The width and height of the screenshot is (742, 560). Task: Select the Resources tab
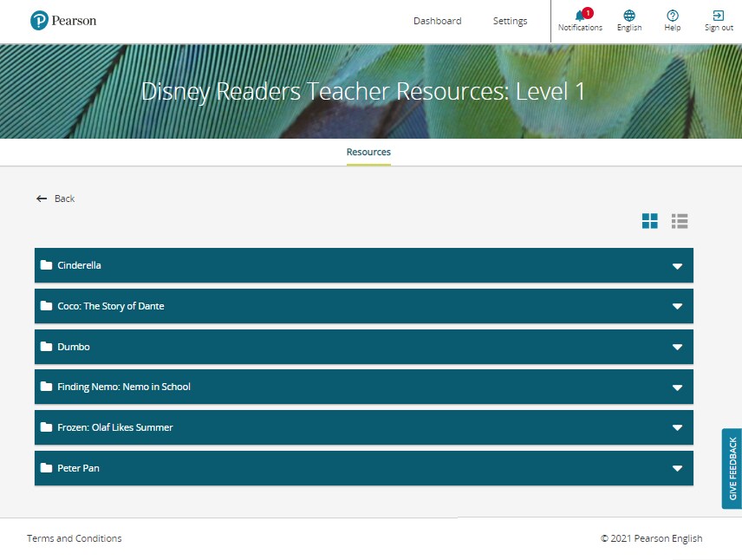368,152
